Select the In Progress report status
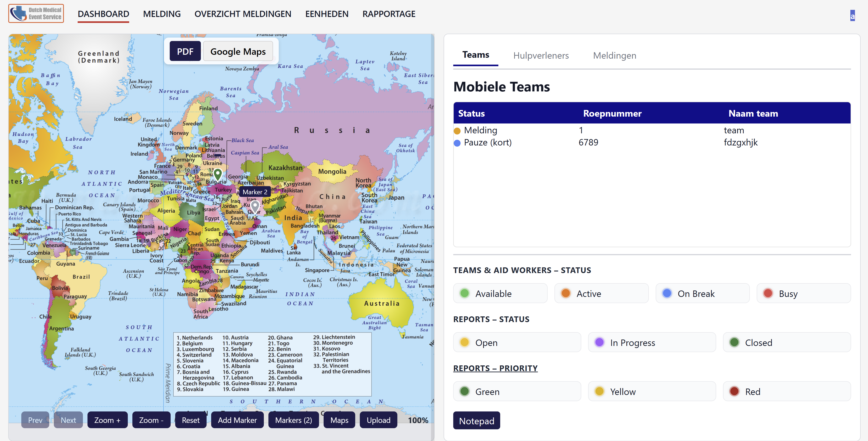This screenshot has width=868, height=441. coord(652,342)
